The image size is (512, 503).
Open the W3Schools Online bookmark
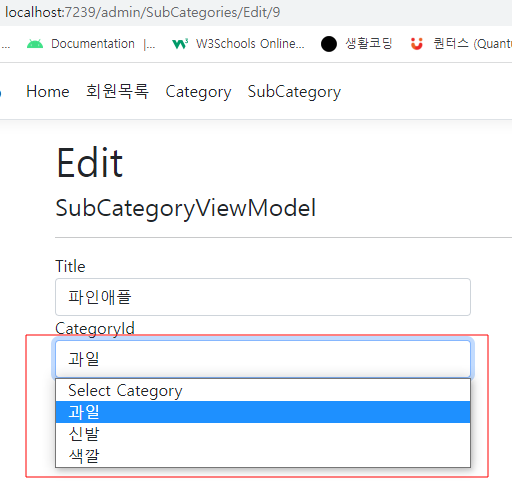238,44
